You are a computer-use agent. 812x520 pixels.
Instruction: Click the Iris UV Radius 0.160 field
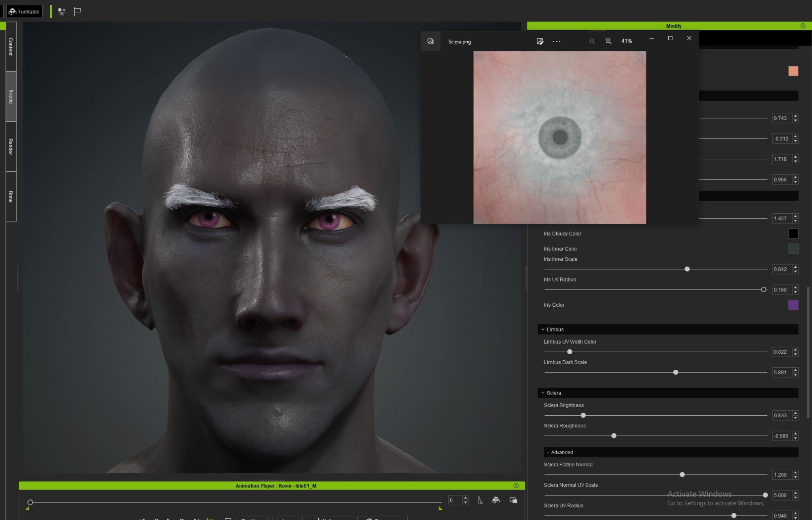[782, 290]
